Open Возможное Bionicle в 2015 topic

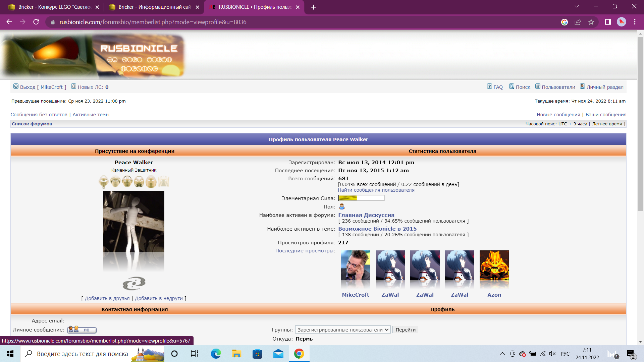(377, 229)
